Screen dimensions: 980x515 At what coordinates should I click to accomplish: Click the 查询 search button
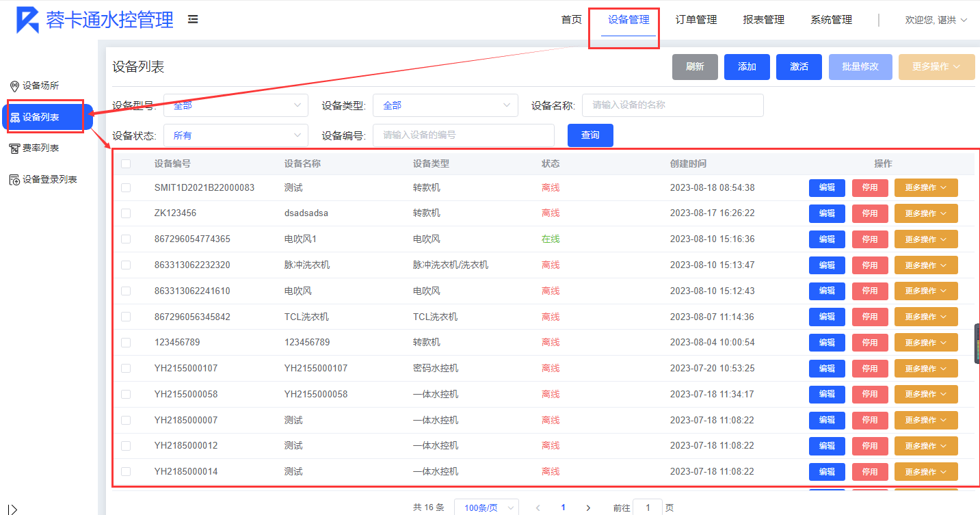tap(590, 135)
